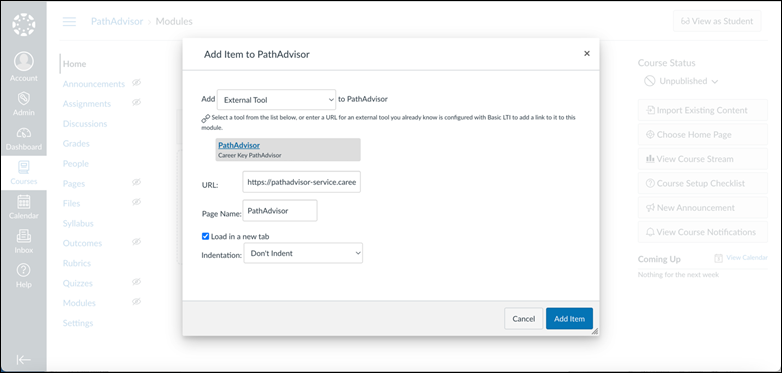The height and width of the screenshot is (373, 782).
Task: Open the Account avatar menu
Action: coord(23,61)
